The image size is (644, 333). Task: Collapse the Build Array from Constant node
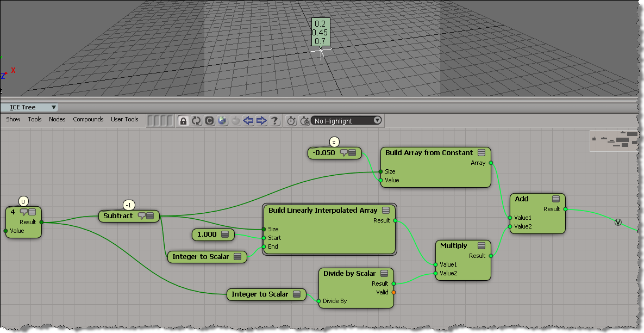[x=482, y=153]
